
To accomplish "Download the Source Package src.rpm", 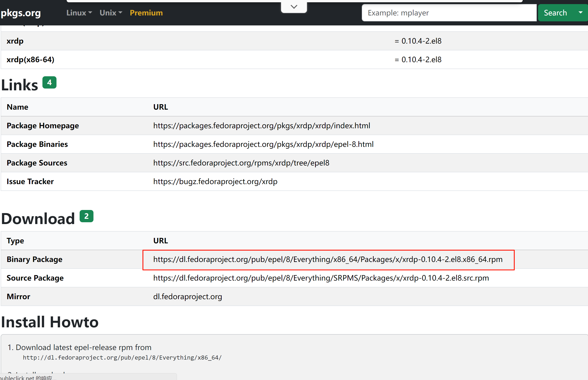I will (x=321, y=278).
